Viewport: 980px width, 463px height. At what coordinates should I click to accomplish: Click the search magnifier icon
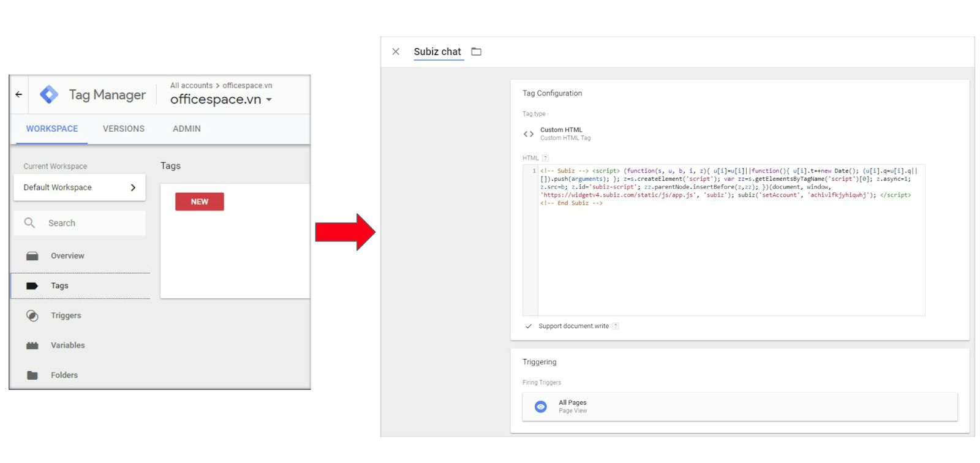[x=29, y=223]
